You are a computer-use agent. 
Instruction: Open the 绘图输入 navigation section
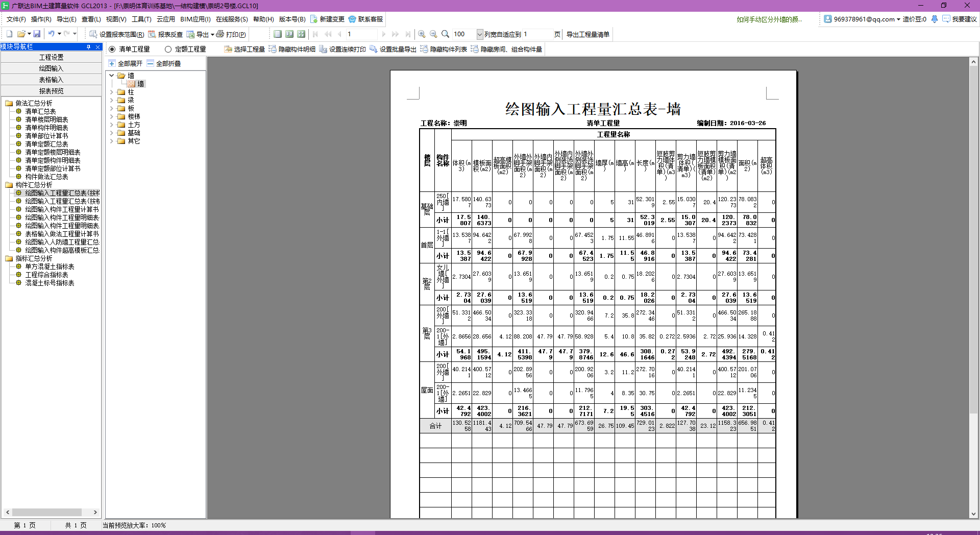[52, 68]
